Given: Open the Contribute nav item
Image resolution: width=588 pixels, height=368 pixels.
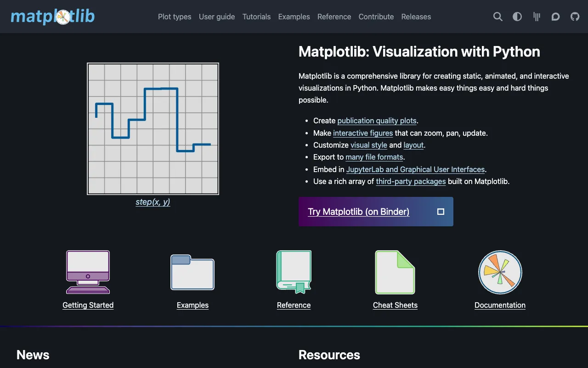Looking at the screenshot, I should click(376, 17).
